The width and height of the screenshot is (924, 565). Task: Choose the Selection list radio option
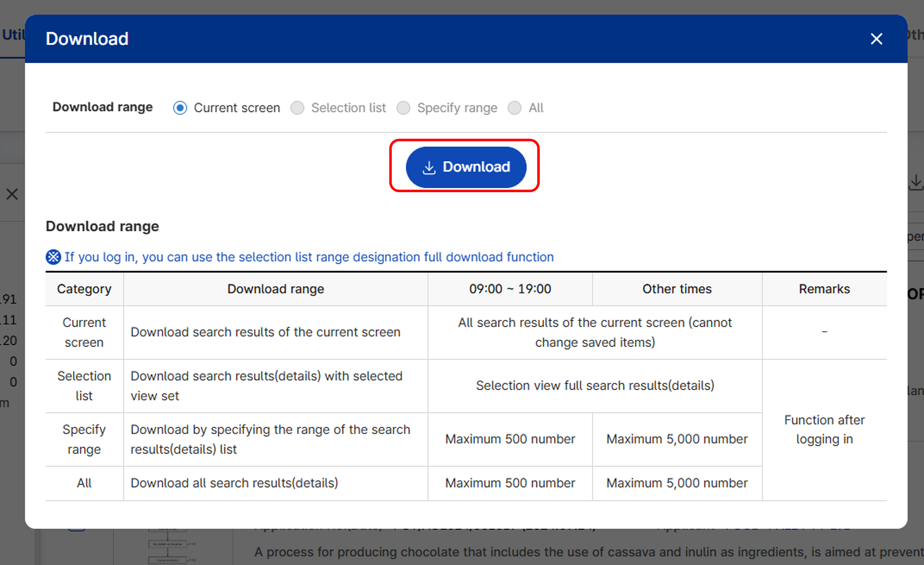click(297, 108)
